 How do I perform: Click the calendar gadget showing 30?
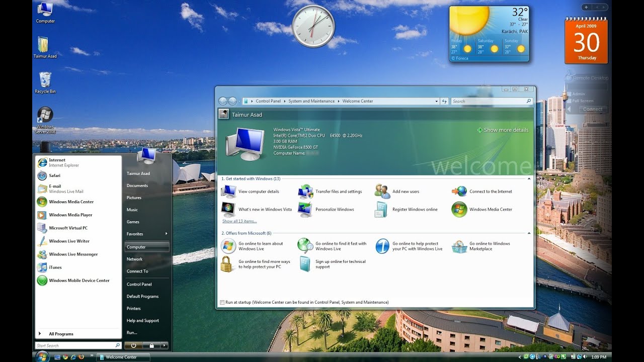[586, 41]
